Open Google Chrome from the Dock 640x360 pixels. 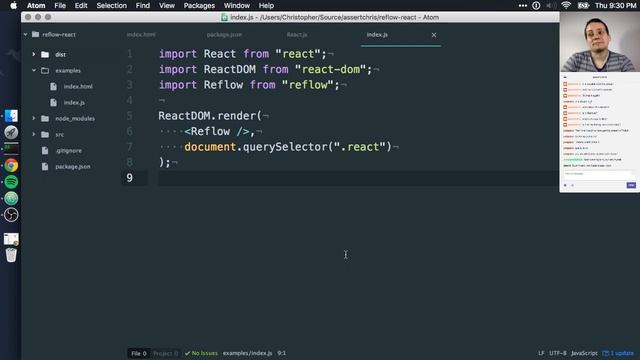point(11,165)
